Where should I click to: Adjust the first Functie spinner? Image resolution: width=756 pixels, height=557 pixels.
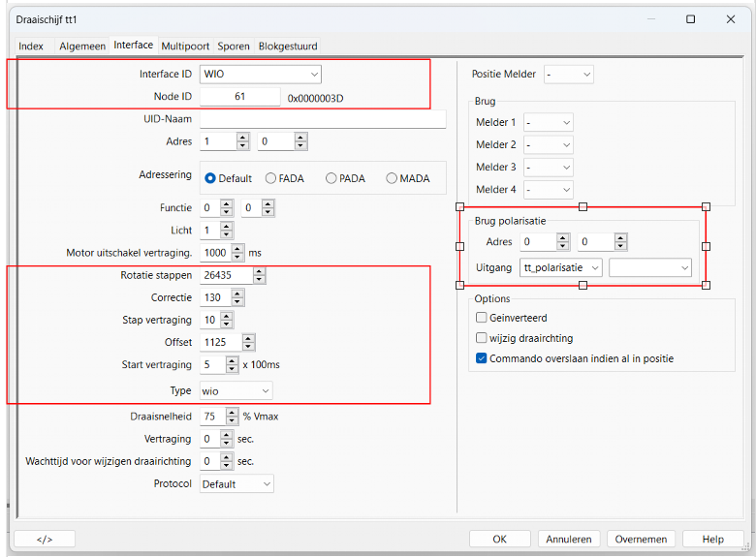coord(226,208)
